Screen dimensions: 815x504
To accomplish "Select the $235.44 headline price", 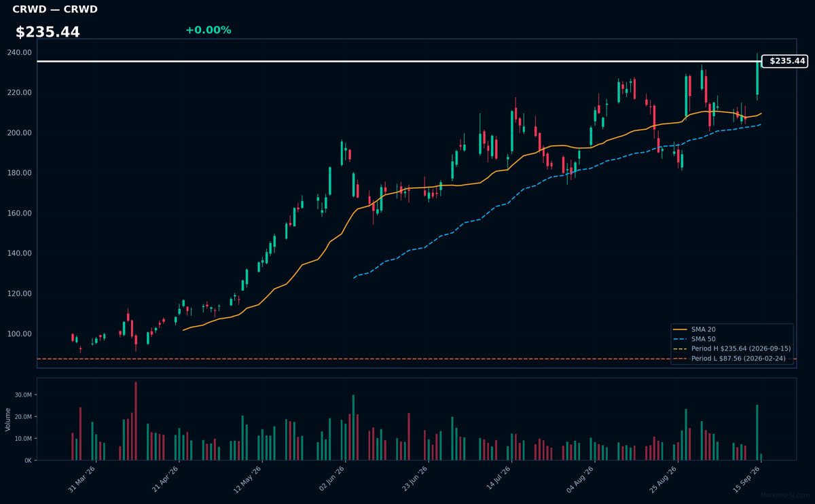I will point(48,32).
